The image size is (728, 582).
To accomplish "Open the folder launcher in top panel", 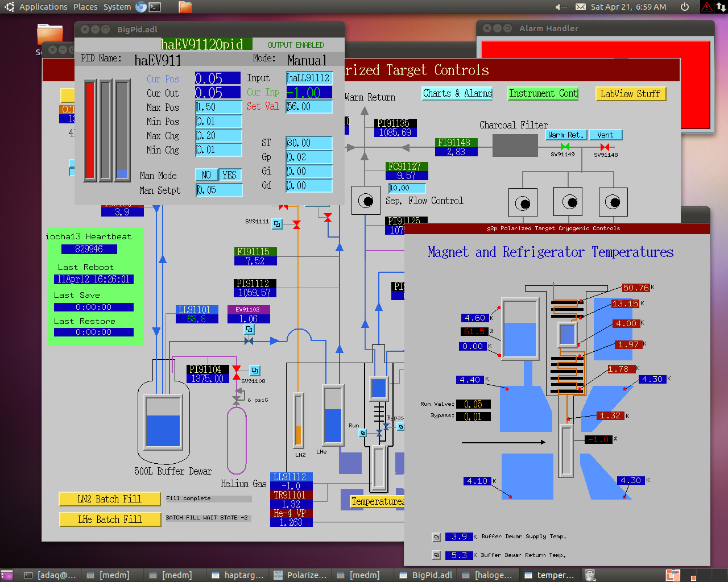I will pyautogui.click(x=185, y=7).
